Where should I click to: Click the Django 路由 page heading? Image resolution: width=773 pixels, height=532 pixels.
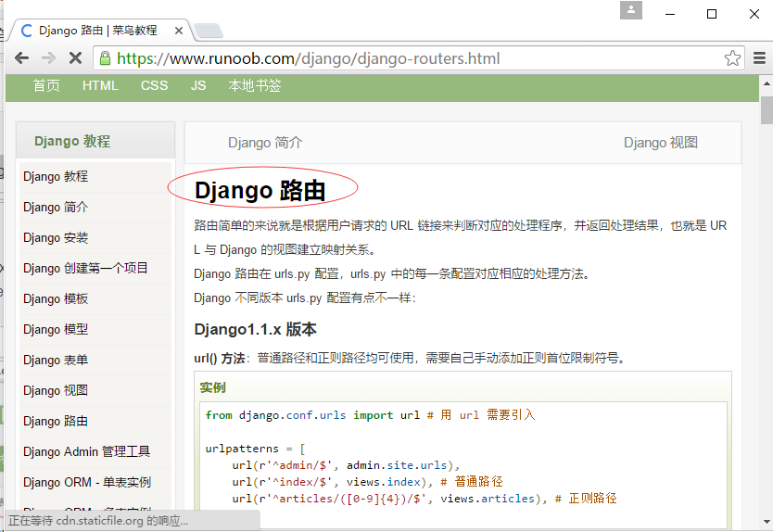tap(260, 190)
